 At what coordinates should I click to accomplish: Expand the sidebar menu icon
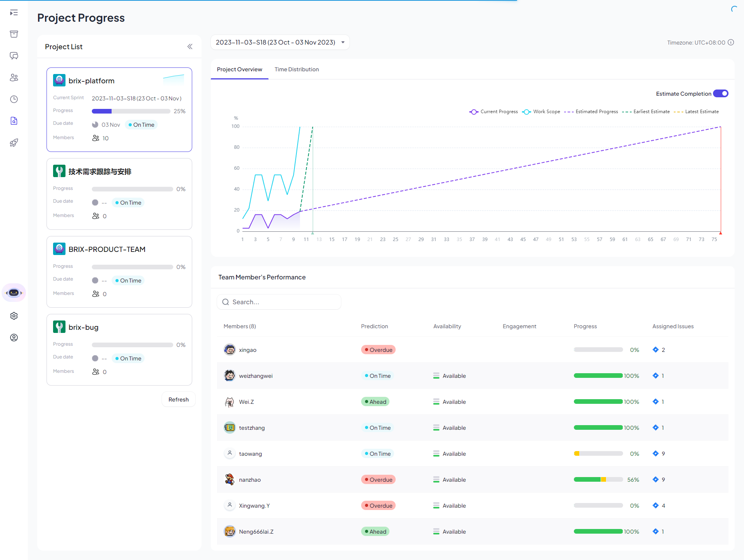[14, 13]
